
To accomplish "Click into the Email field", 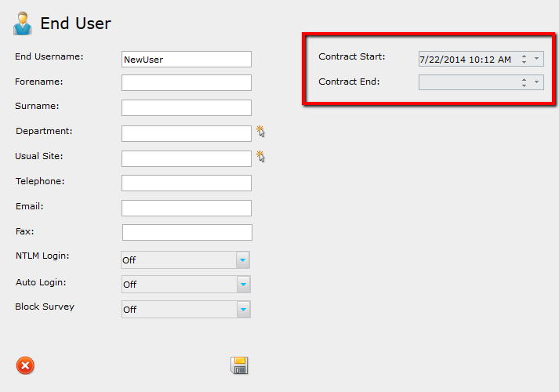I will coord(187,208).
